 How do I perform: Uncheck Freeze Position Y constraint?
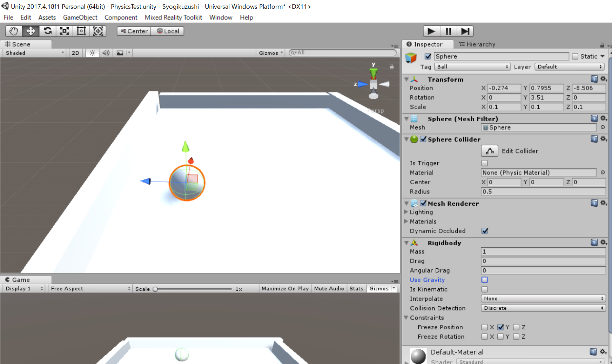click(500, 327)
